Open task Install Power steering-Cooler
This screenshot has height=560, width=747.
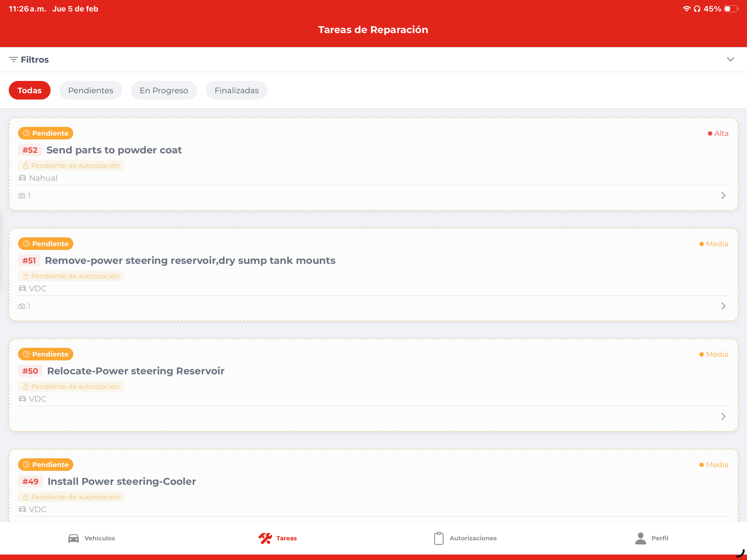(x=122, y=481)
